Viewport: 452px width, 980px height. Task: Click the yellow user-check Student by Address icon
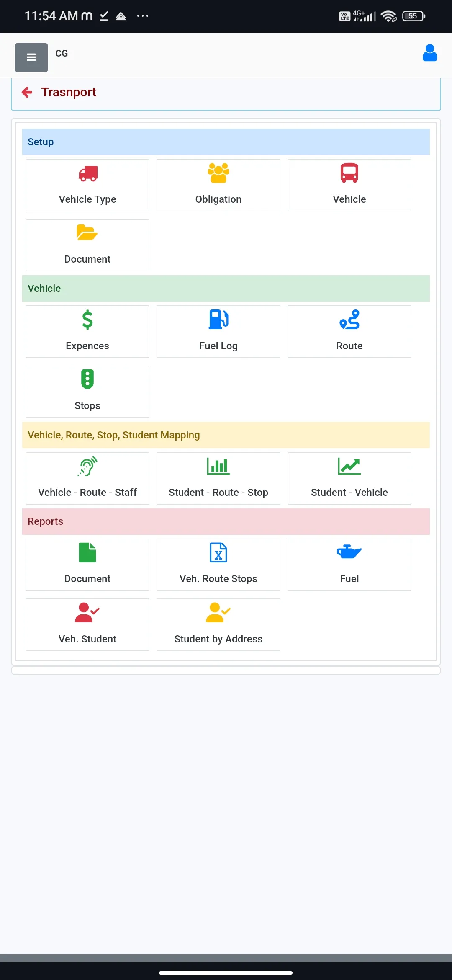(218, 613)
